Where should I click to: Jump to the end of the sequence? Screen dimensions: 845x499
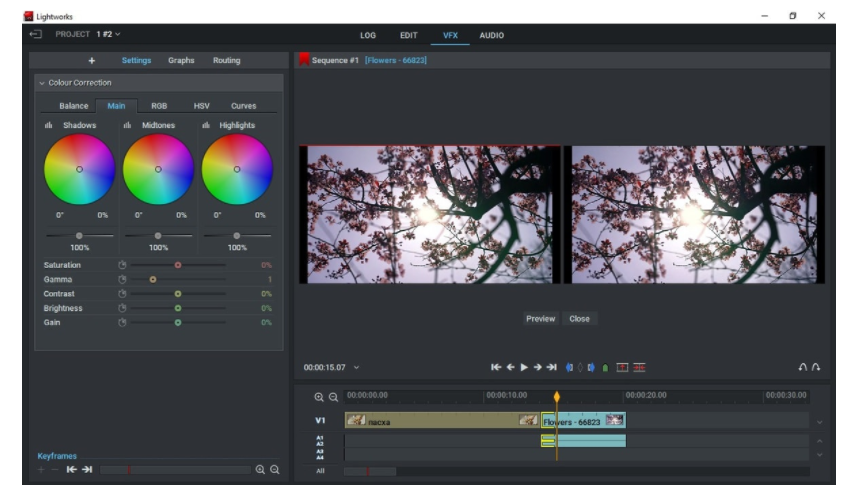pos(551,367)
